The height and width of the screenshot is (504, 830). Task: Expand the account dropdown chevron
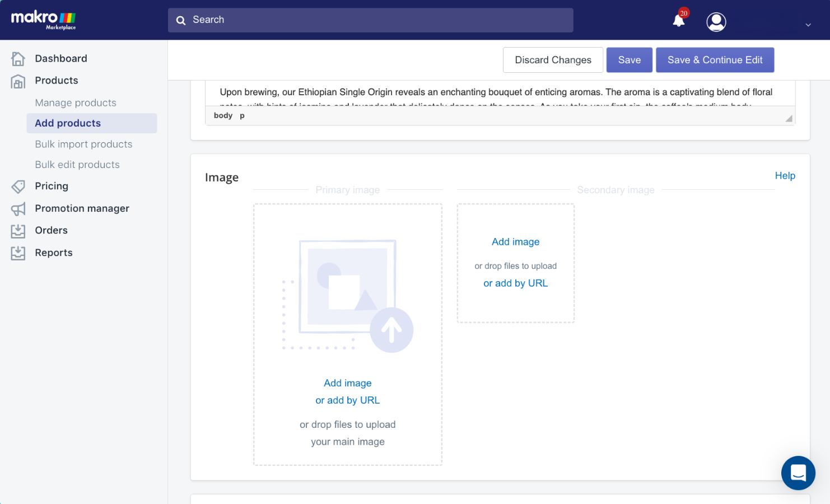[x=808, y=25]
